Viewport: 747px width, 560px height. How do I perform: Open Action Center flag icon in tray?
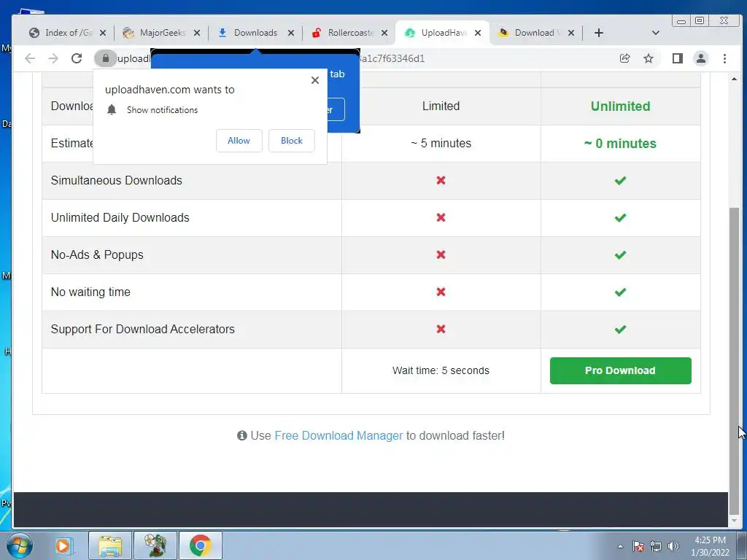[638, 546]
